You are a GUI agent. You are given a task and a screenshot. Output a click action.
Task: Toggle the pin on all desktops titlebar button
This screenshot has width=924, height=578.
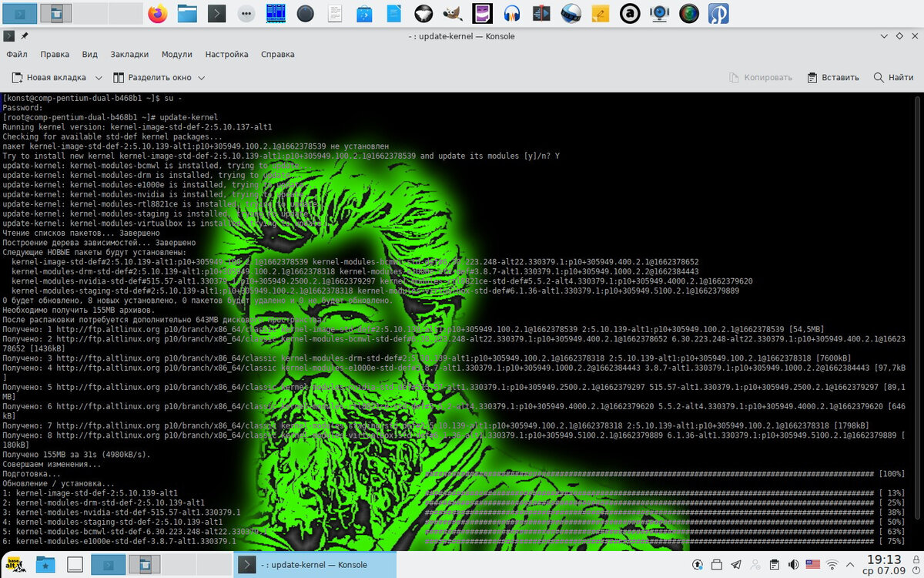[x=25, y=36]
